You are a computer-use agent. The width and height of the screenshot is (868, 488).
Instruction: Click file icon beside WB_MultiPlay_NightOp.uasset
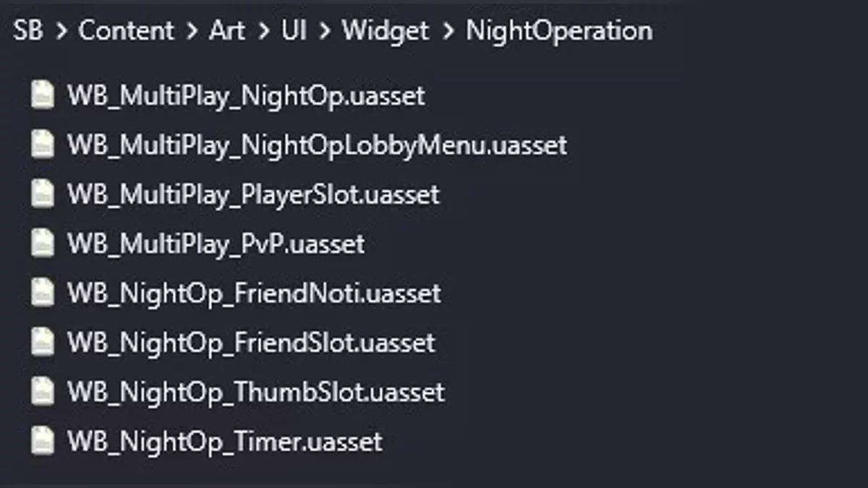point(43,95)
